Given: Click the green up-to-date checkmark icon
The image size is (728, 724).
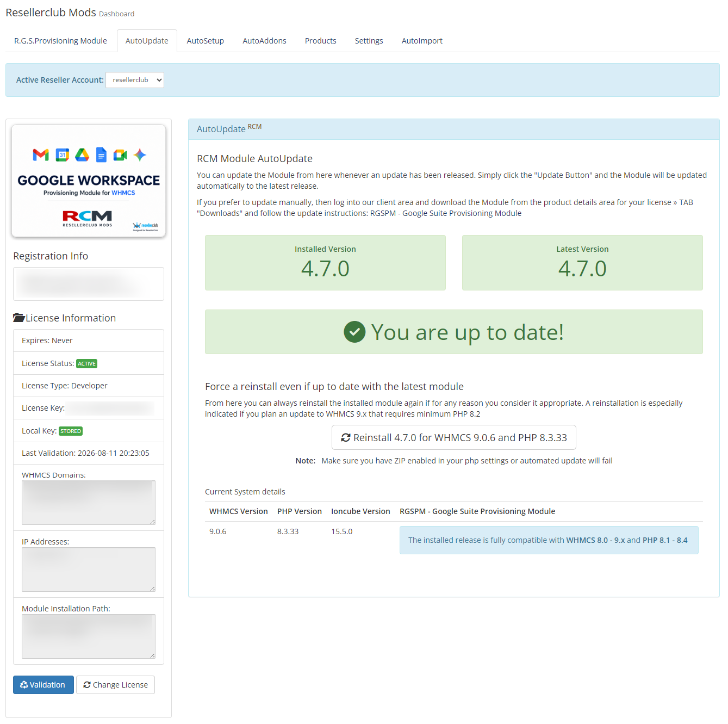Looking at the screenshot, I should tap(354, 332).
